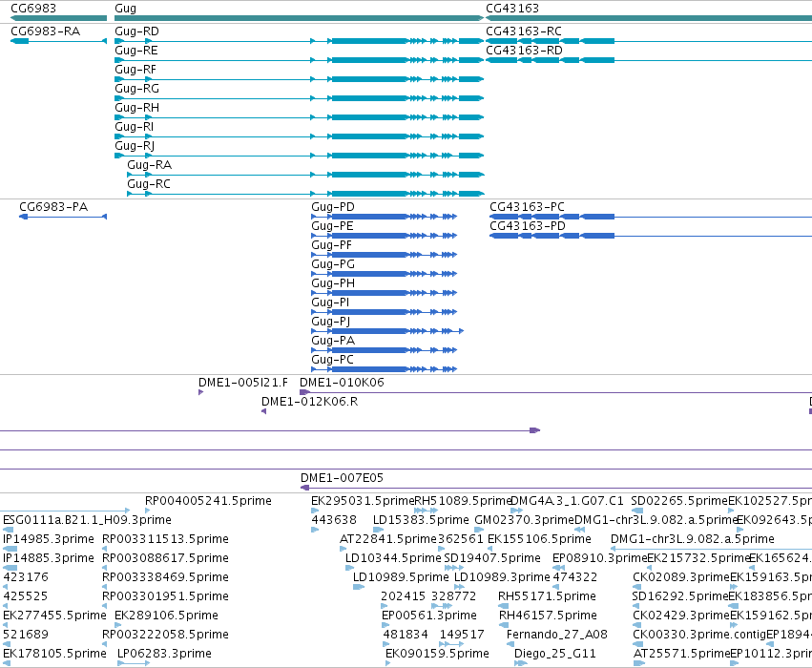Select EST IP14985.3prime

tap(48, 539)
